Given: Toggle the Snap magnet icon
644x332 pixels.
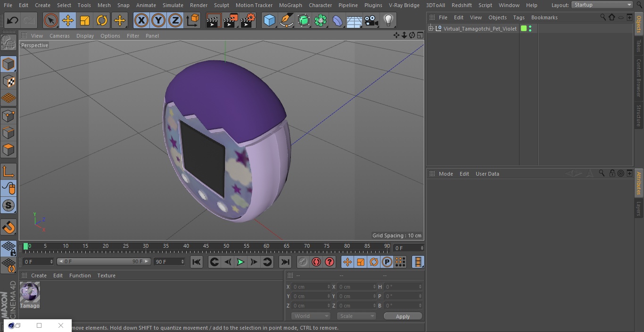Looking at the screenshot, I should 8,228.
